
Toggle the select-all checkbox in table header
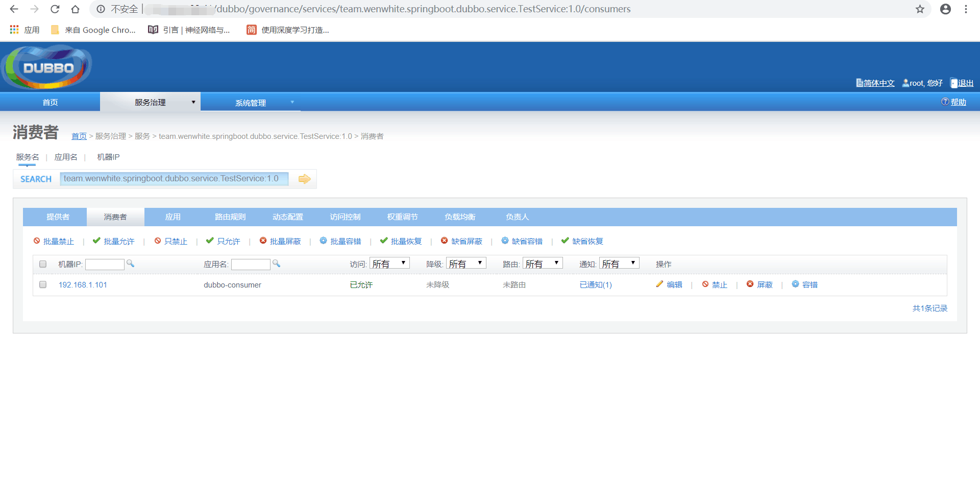(43, 264)
